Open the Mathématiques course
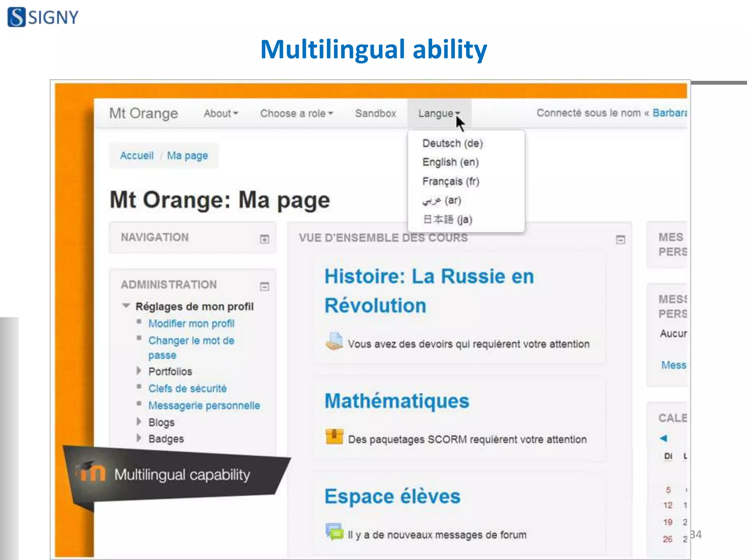Viewport: 747px width, 560px height. click(x=397, y=401)
